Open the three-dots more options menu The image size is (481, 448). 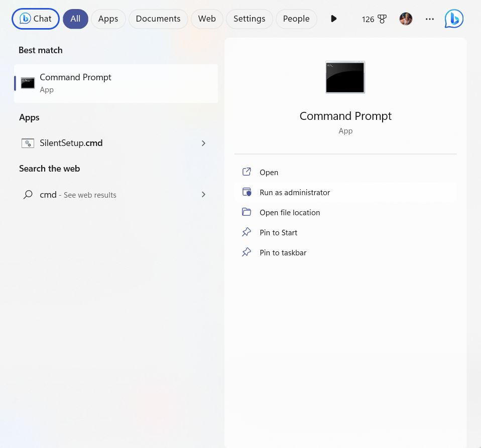pyautogui.click(x=430, y=19)
